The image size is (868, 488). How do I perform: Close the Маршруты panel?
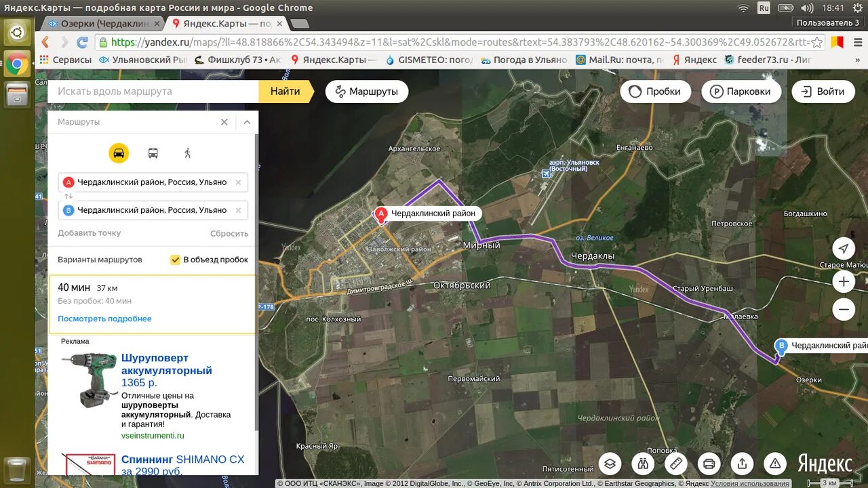tap(224, 122)
